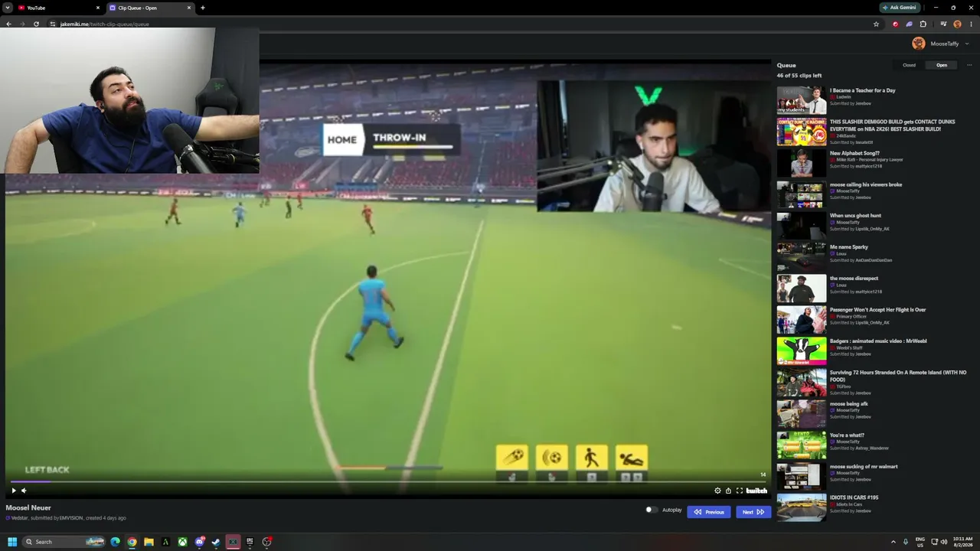Viewport: 980px width, 551px height.
Task: Open Epic Games from the taskbar
Action: [x=250, y=542]
